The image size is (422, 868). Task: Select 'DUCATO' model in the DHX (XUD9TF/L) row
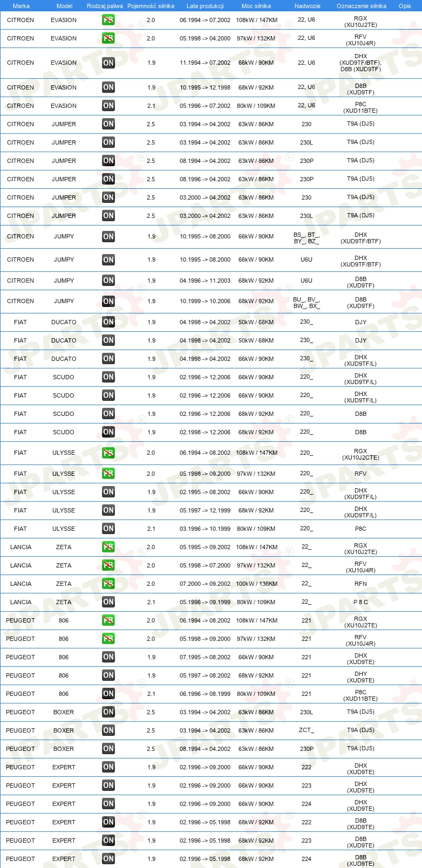[x=64, y=359]
